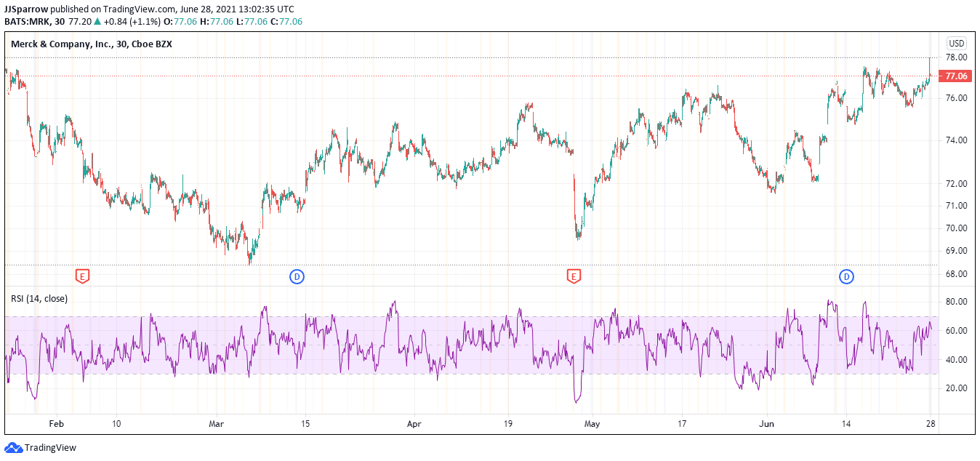Click the RSI 80.00 axis label
Screen dimensions: 980x461
[x=956, y=302]
